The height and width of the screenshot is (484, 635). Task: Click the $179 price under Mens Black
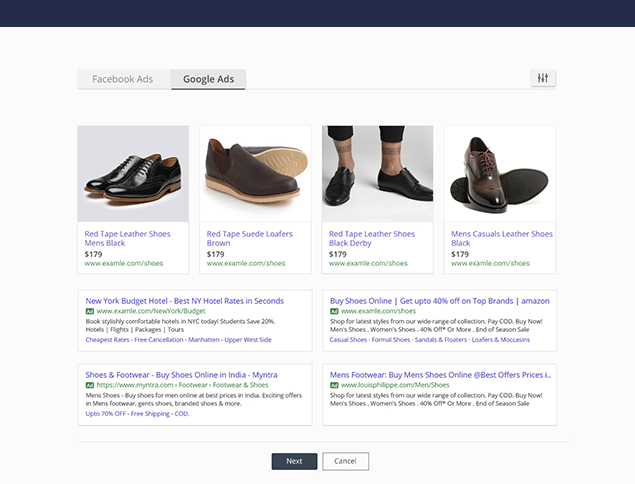(93, 254)
